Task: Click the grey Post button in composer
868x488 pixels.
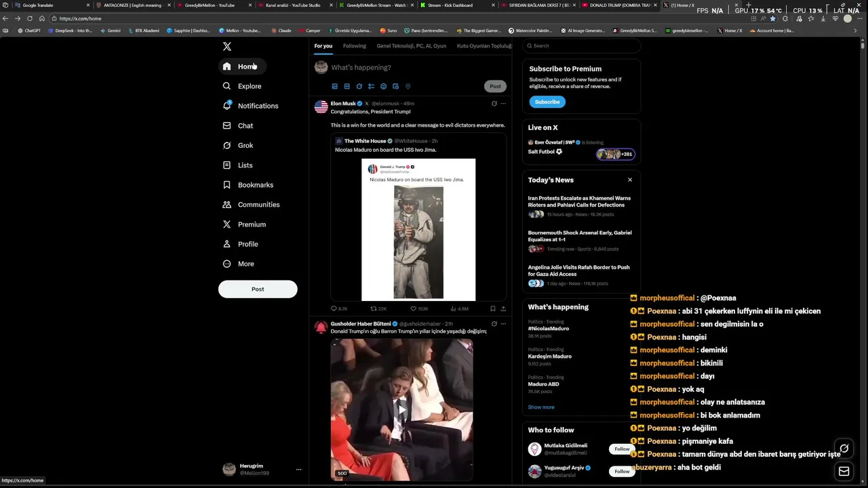Action: point(495,86)
